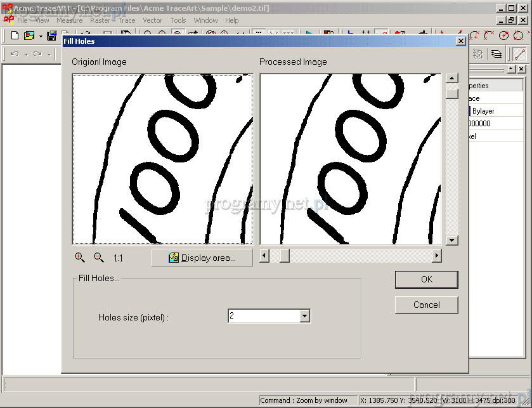
Task: Click the horizontal scrollbar right arrow
Action: pos(436,256)
